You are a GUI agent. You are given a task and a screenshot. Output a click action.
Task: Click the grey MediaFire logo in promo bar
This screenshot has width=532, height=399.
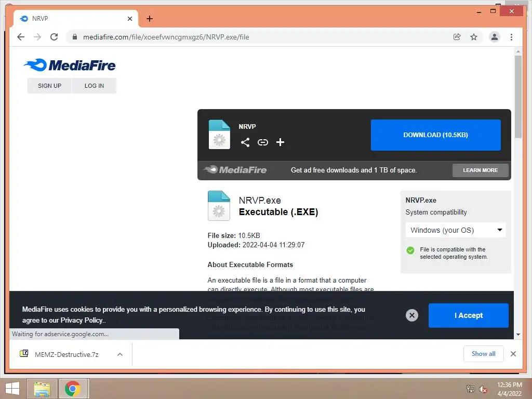pyautogui.click(x=235, y=170)
